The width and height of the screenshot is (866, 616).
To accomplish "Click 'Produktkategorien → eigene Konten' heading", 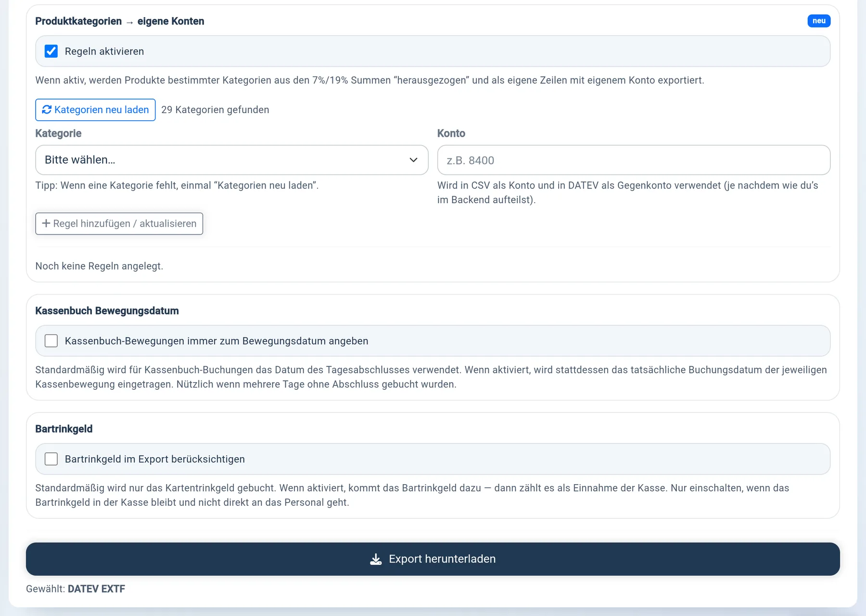I will tap(120, 21).
